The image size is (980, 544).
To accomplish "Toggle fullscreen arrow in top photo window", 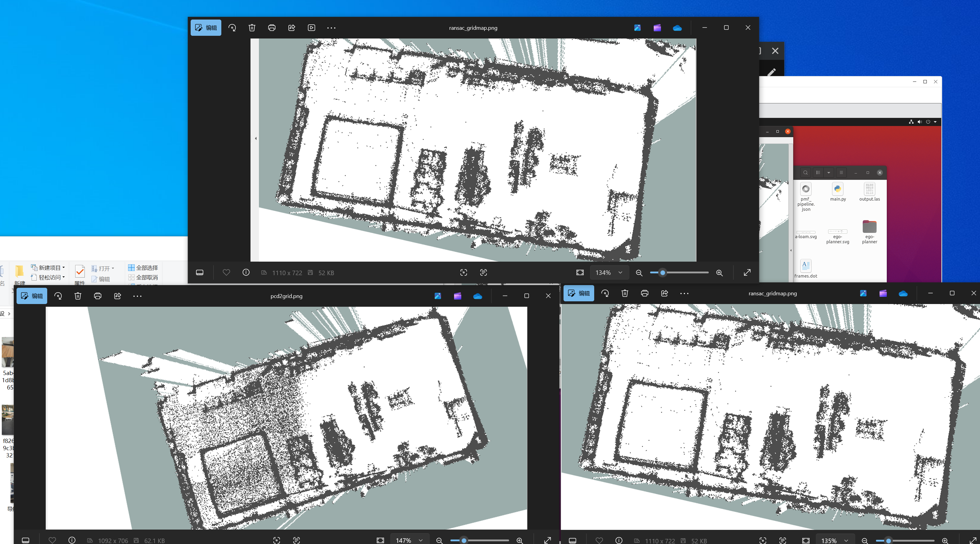I will coord(747,272).
